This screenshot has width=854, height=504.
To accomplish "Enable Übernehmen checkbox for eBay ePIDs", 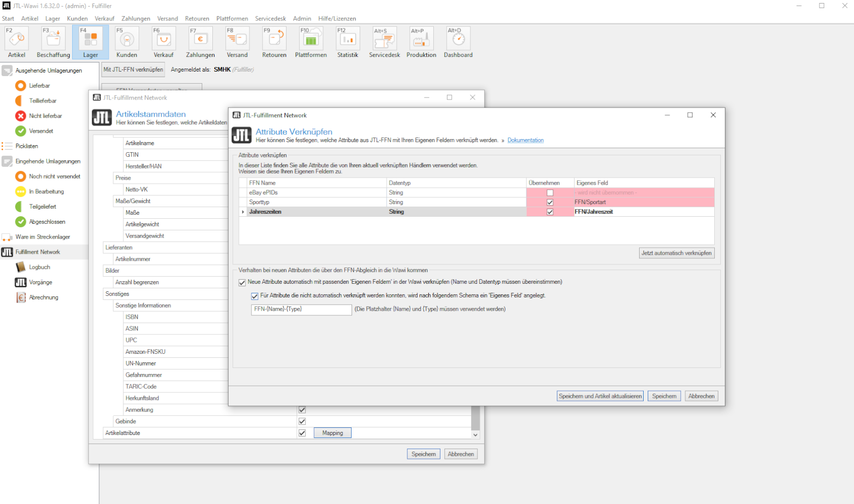I will click(x=550, y=193).
